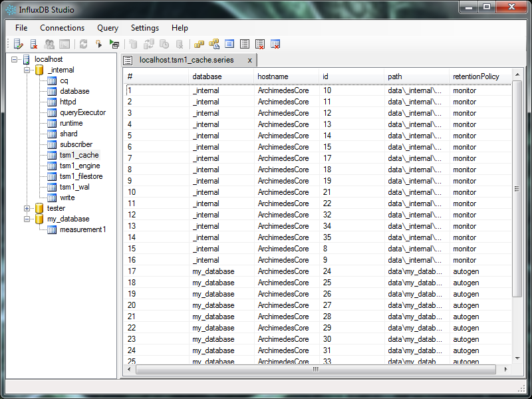Click the yellow cylinder icon beside my_database

pyautogui.click(x=39, y=219)
